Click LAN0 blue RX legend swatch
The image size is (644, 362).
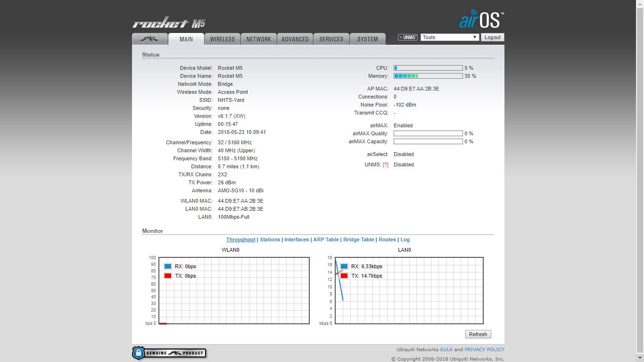coord(344,266)
